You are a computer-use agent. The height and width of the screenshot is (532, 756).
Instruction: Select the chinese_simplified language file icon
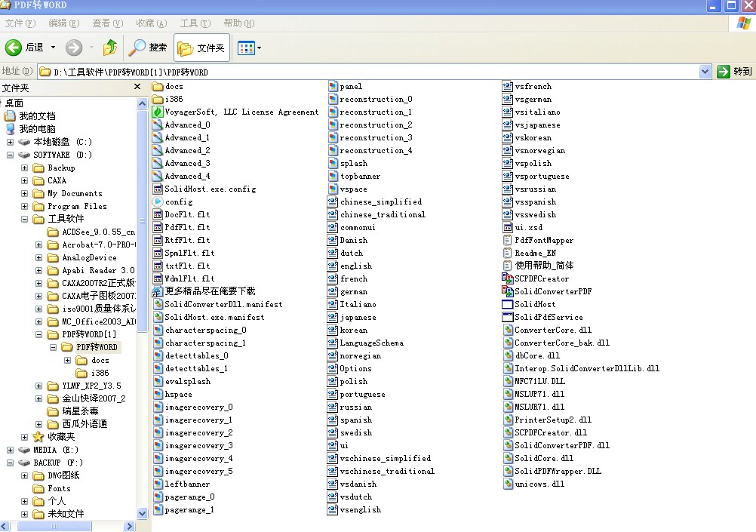pos(333,201)
